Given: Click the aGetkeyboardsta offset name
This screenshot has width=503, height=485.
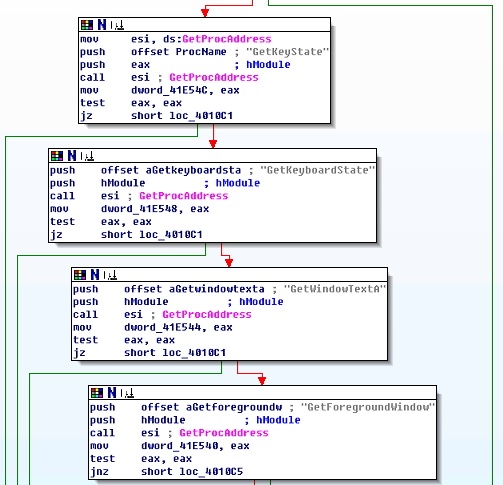Looking at the screenshot, I should 193,170.
